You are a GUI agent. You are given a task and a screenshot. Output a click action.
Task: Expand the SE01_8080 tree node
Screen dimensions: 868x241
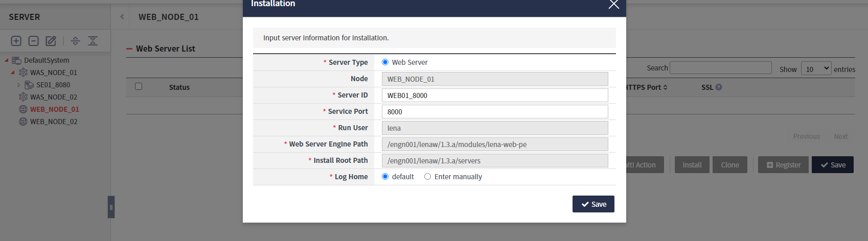19,85
